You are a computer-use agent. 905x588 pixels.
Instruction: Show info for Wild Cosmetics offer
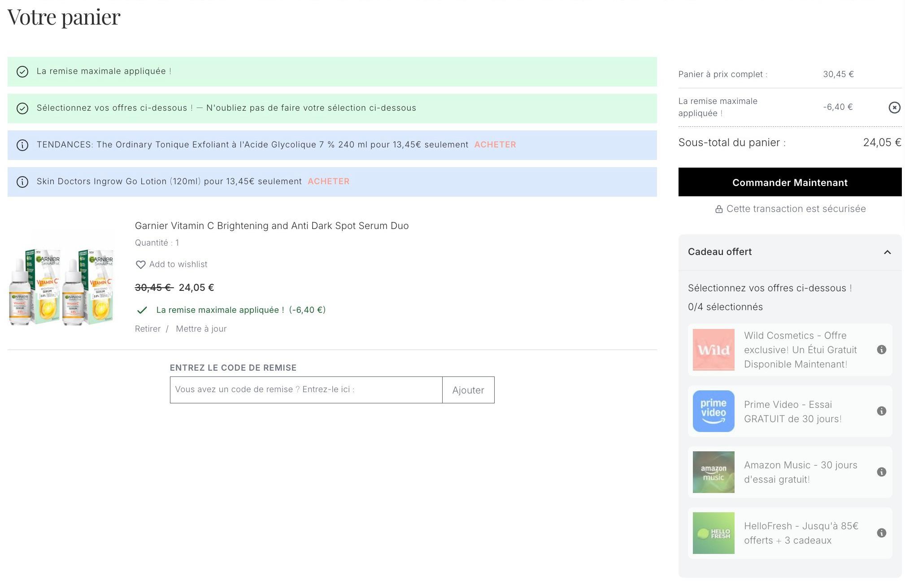point(881,350)
